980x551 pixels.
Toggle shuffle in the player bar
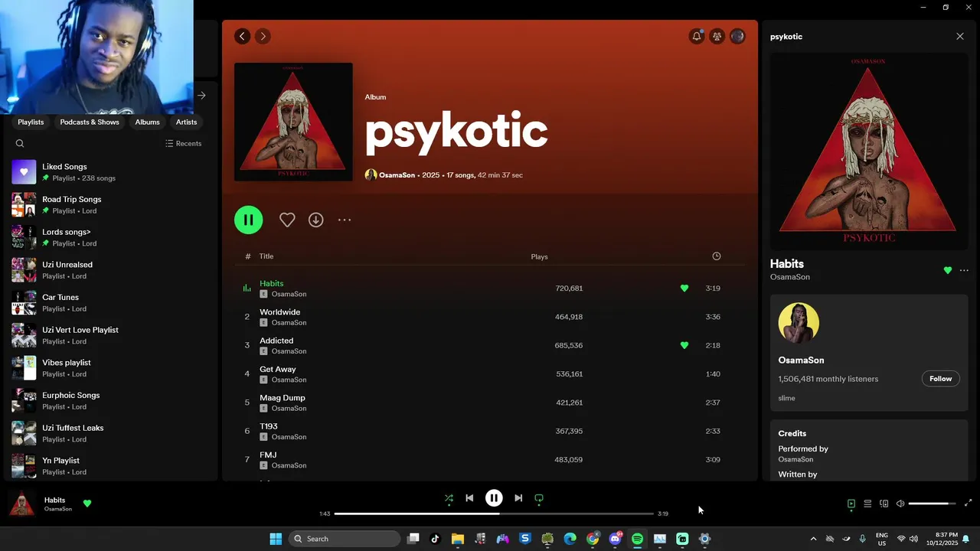pyautogui.click(x=449, y=498)
